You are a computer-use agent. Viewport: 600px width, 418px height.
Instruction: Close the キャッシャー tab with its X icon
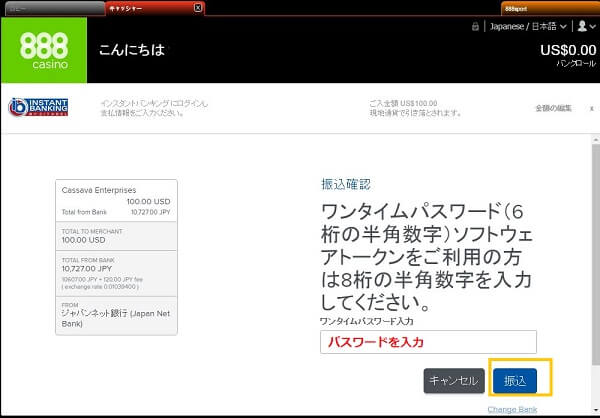(x=197, y=7)
